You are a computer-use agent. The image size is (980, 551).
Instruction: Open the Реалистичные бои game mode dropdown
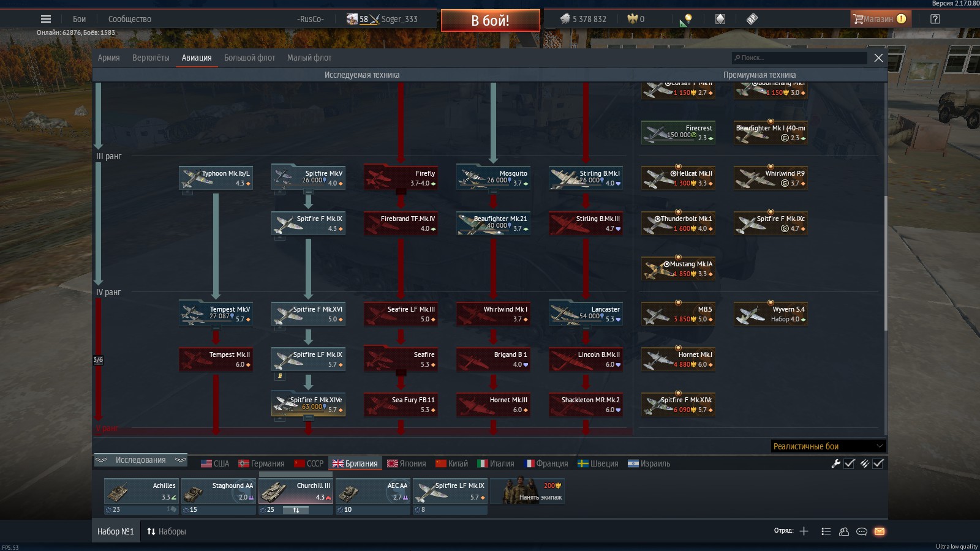coord(828,446)
